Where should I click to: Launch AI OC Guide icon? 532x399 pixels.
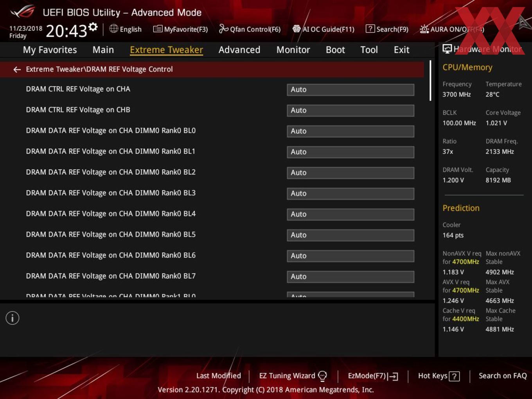point(297,29)
